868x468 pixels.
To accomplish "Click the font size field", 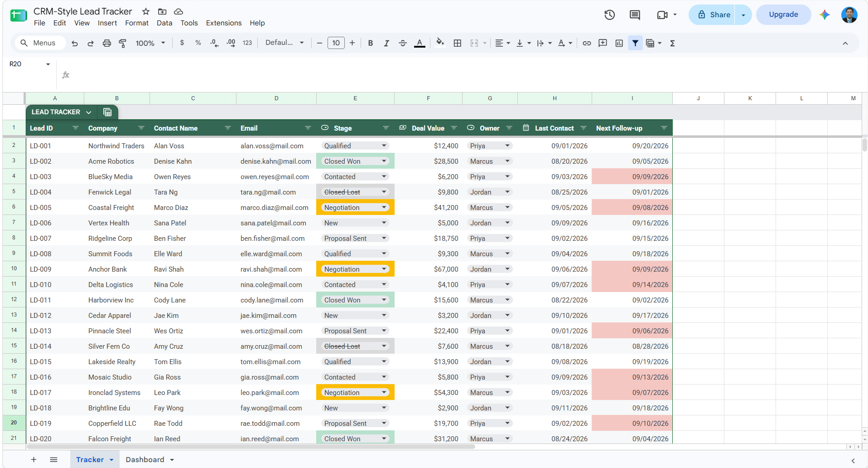I will pos(336,43).
